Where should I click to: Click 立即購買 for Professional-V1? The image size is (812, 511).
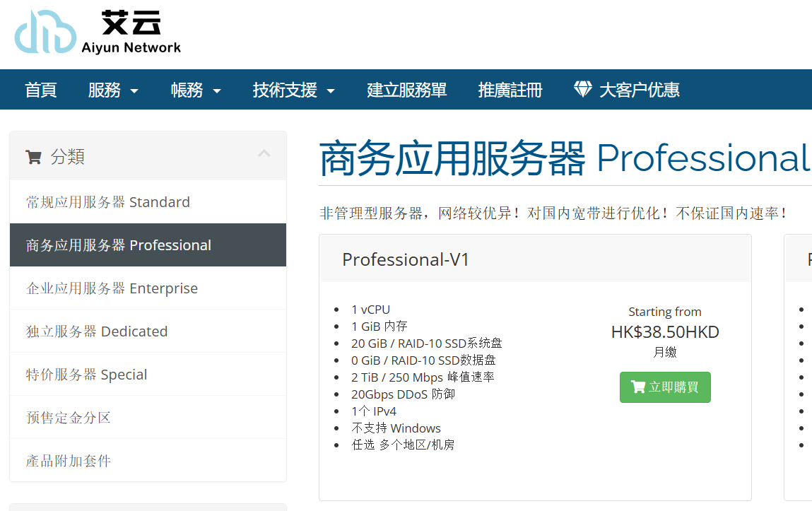pos(665,387)
